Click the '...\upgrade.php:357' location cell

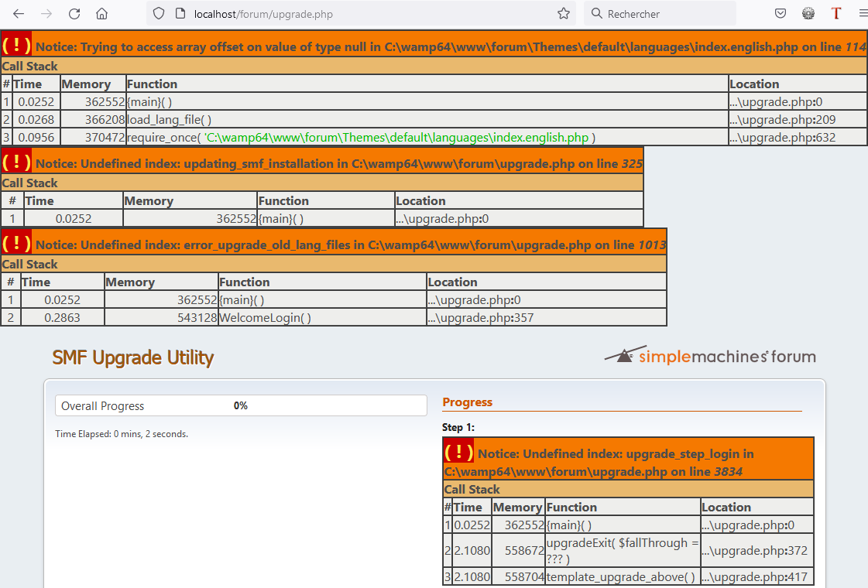[x=547, y=317]
